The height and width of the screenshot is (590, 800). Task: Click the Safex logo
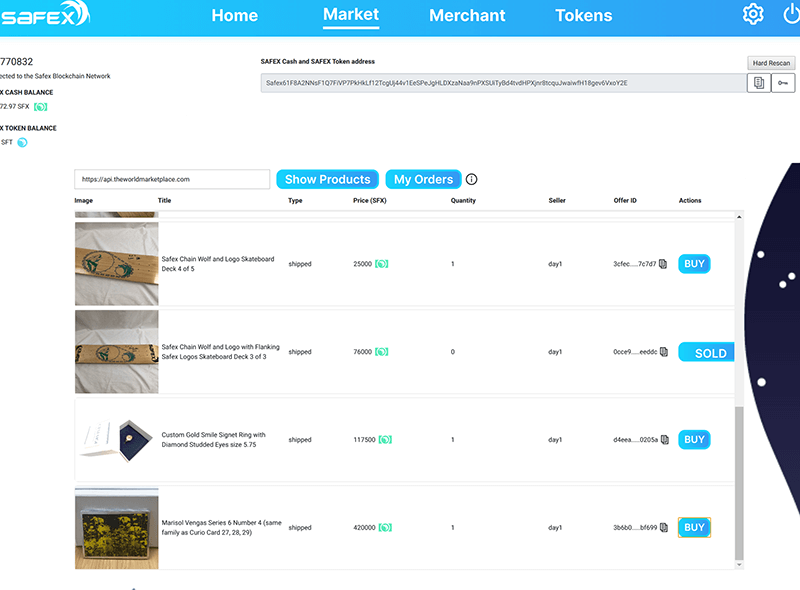click(x=45, y=14)
